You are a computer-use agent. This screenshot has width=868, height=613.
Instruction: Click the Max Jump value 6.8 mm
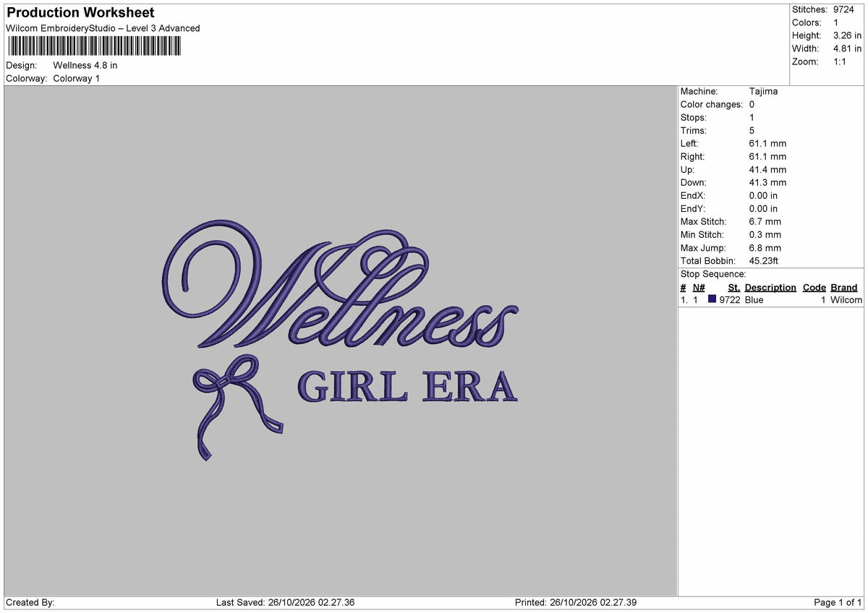pos(765,247)
